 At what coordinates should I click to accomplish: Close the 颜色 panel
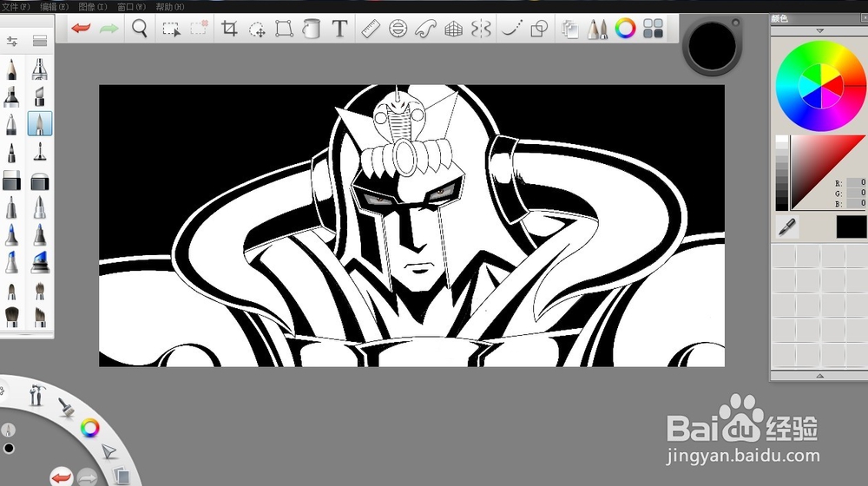(x=865, y=18)
